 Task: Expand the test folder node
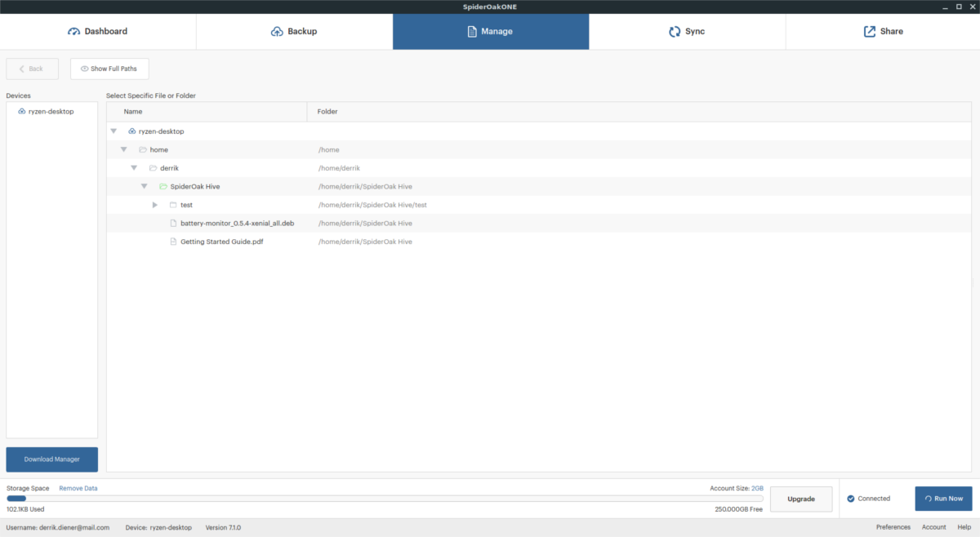coord(155,205)
